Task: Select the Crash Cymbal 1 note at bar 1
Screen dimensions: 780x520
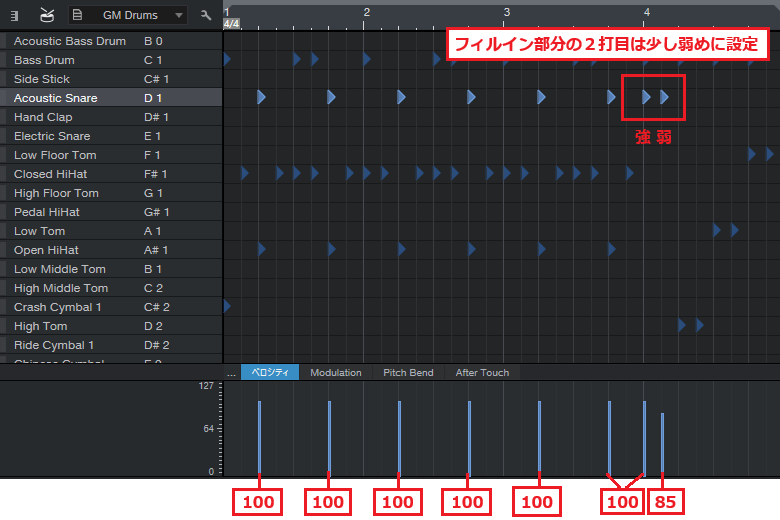Action: click(227, 306)
